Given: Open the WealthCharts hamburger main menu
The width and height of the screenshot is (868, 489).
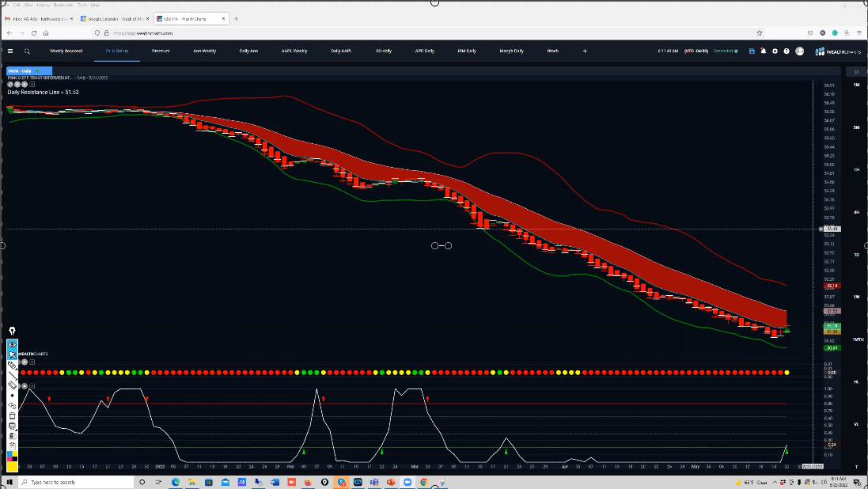Looking at the screenshot, I should tap(10, 51).
